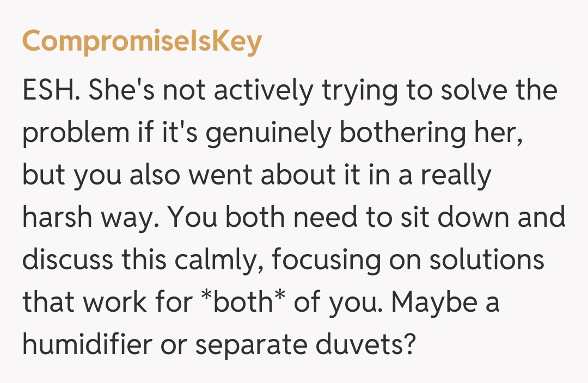Click the word "harsh" in the comment
The width and height of the screenshot is (588, 383).
(58, 217)
